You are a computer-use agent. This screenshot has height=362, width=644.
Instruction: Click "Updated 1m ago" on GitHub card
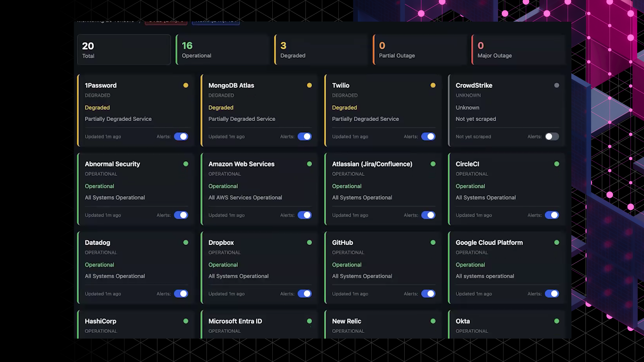[350, 294]
